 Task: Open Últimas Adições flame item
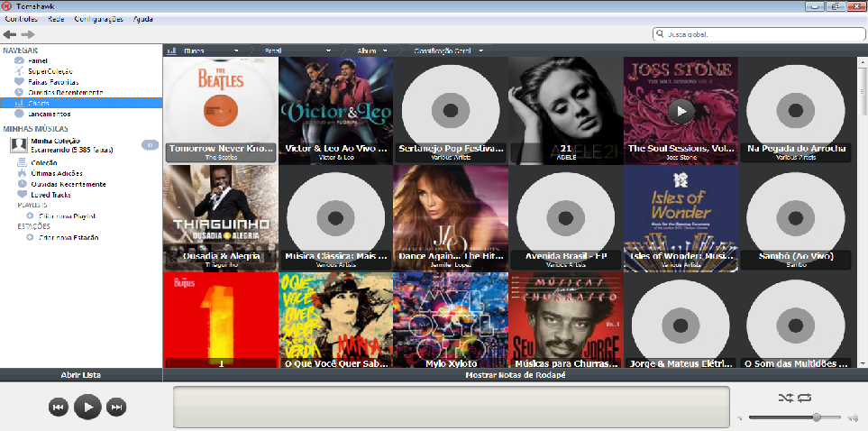pyautogui.click(x=57, y=173)
